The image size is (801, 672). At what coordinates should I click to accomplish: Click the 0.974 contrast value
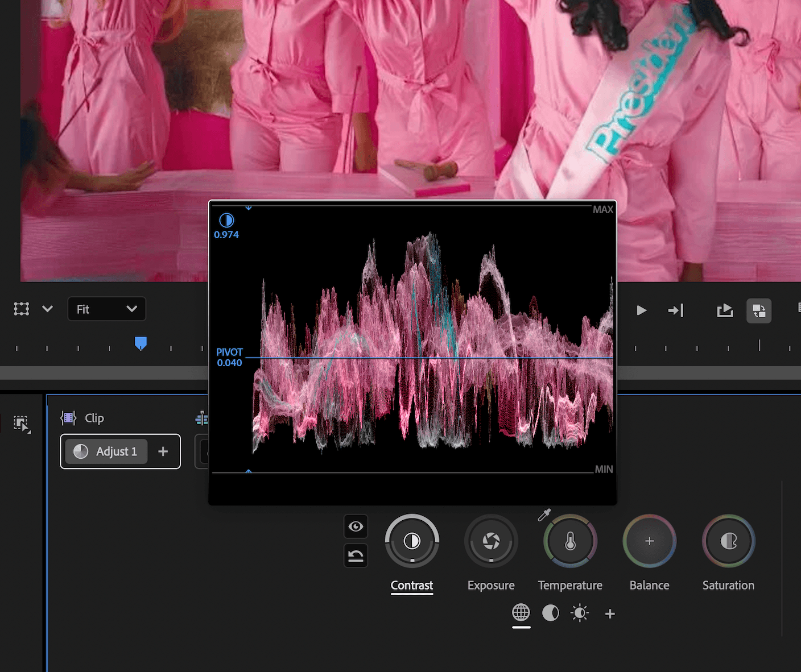coord(226,235)
